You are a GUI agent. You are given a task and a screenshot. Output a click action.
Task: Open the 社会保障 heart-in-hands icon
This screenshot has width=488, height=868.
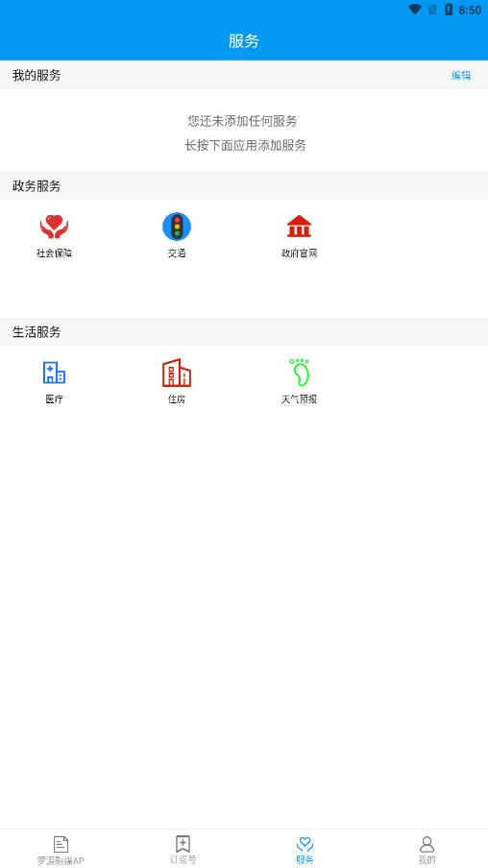(x=54, y=227)
